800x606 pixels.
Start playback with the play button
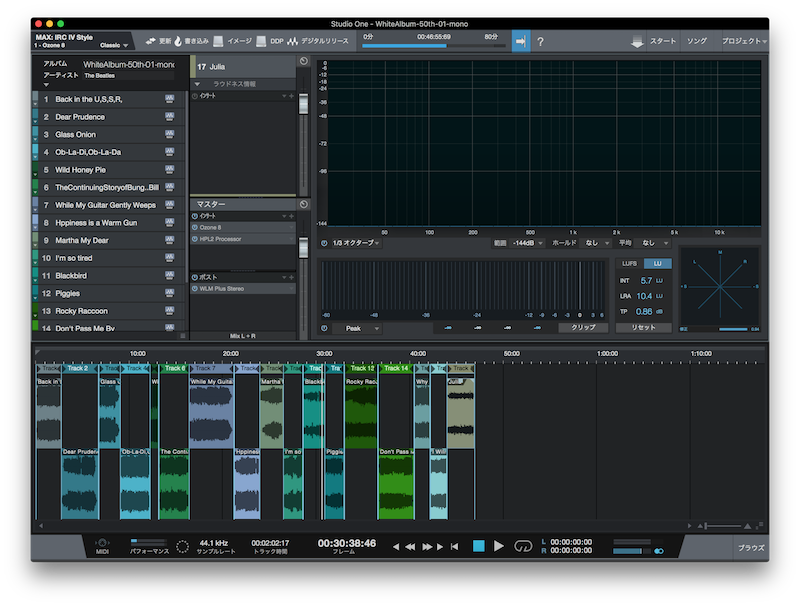coord(498,546)
